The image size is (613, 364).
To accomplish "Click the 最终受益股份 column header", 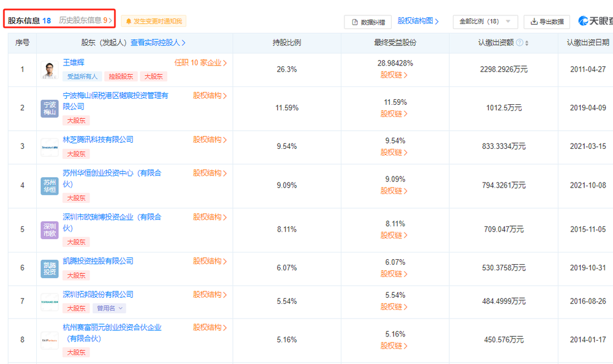I will [x=395, y=43].
